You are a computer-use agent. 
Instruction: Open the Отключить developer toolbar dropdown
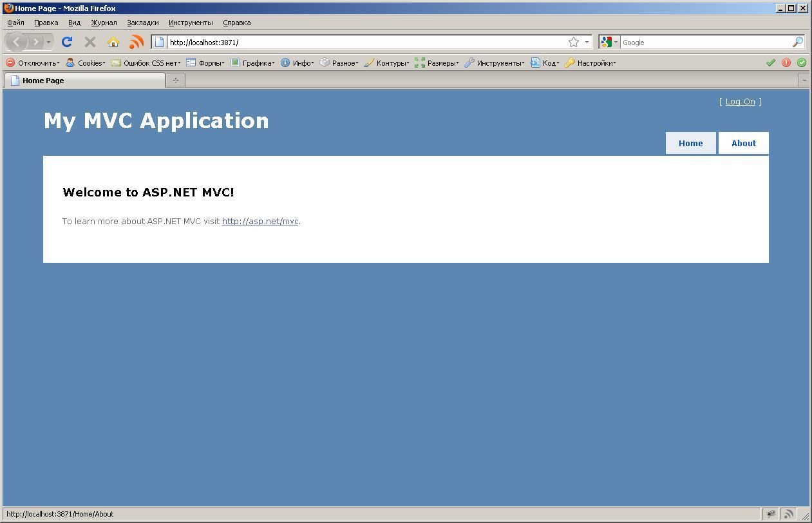pyautogui.click(x=33, y=63)
